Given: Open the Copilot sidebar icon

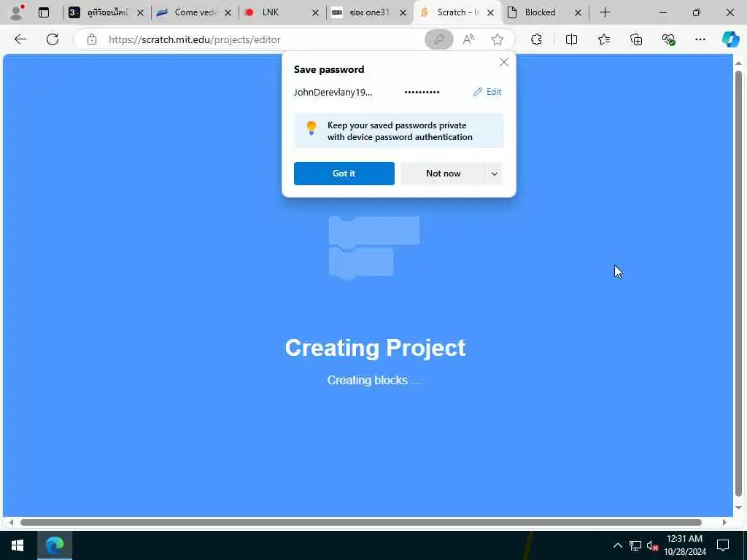Looking at the screenshot, I should (730, 39).
